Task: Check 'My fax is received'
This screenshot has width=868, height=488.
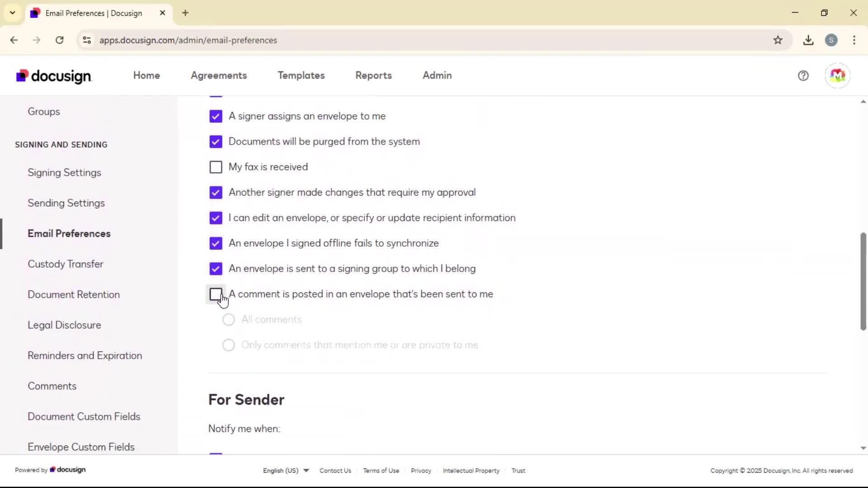Action: 216,167
